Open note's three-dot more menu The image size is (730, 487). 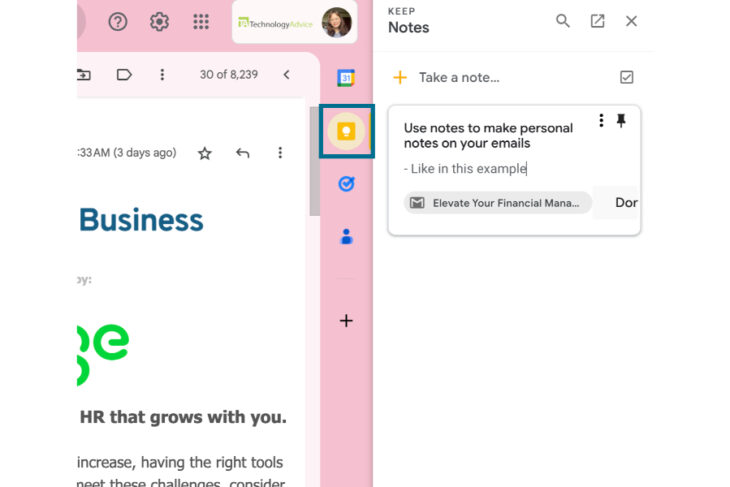click(x=601, y=121)
